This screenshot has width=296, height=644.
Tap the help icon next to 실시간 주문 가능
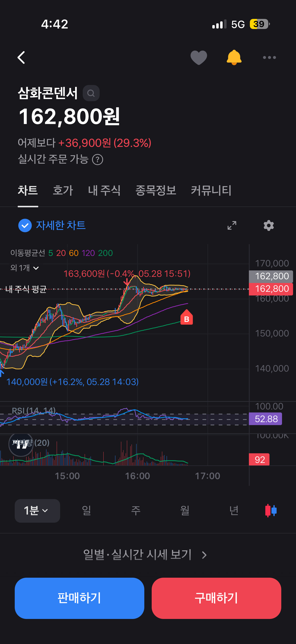(x=97, y=159)
